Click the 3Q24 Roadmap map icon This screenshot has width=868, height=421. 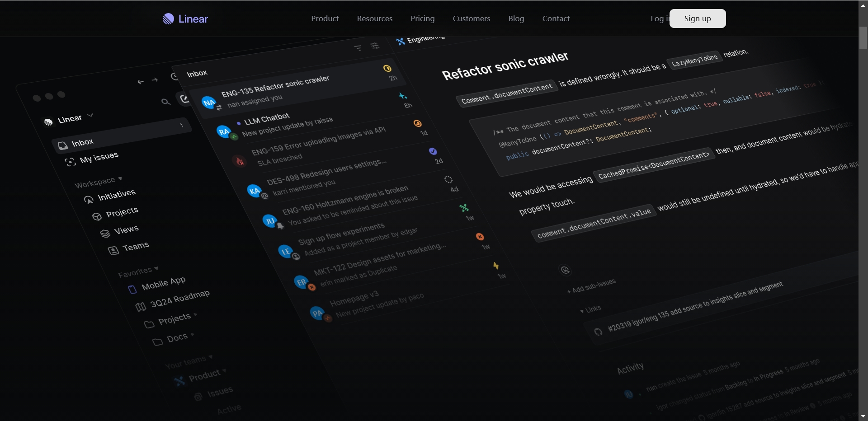tap(141, 307)
